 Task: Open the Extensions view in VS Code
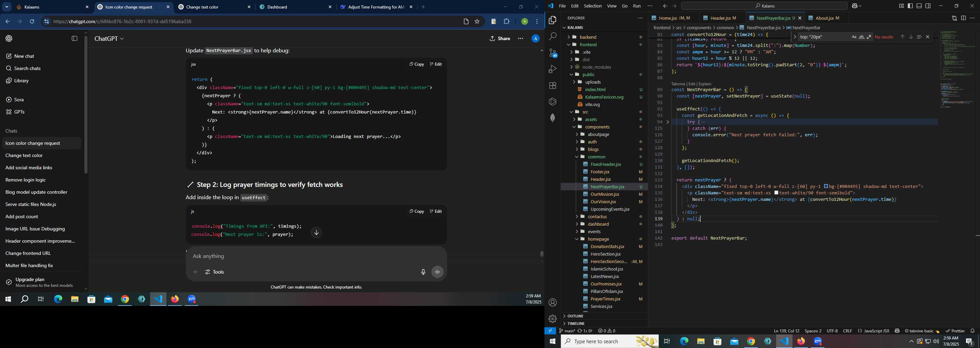tap(552, 86)
